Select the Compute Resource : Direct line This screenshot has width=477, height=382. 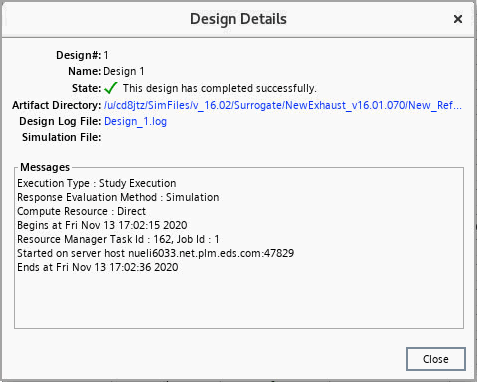[82, 211]
